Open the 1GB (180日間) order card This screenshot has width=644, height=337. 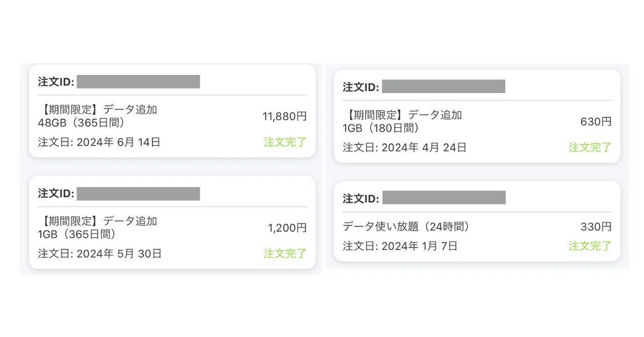click(477, 116)
